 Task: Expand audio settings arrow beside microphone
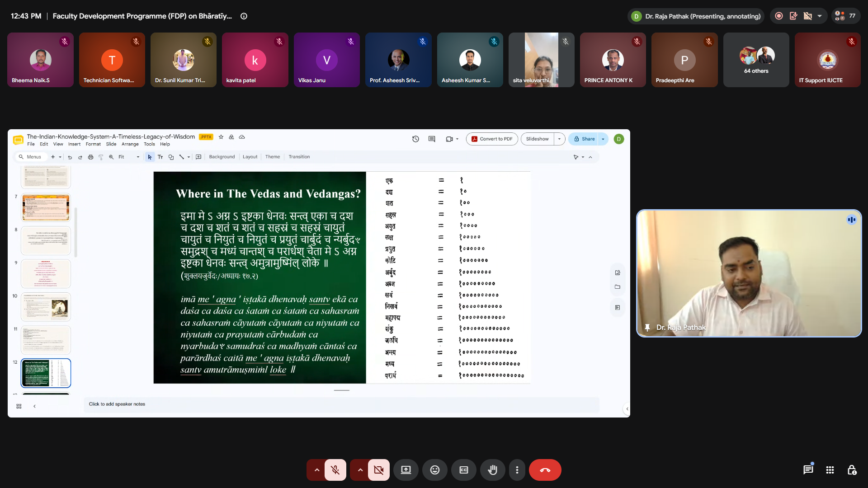[316, 470]
